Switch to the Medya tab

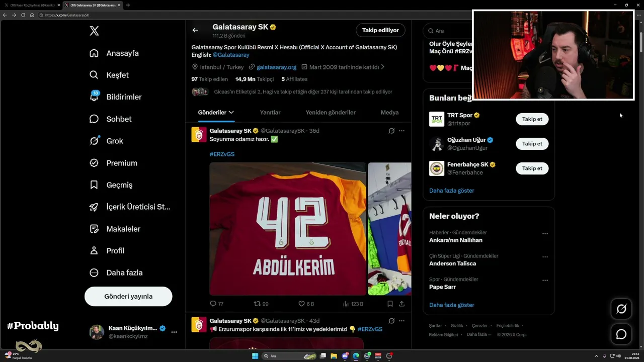pyautogui.click(x=389, y=113)
